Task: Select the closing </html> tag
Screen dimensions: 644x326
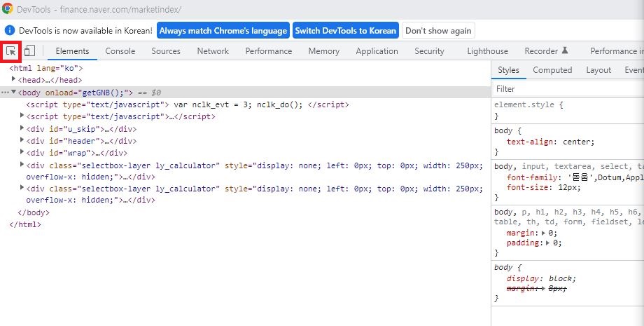Action: pyautogui.click(x=25, y=224)
